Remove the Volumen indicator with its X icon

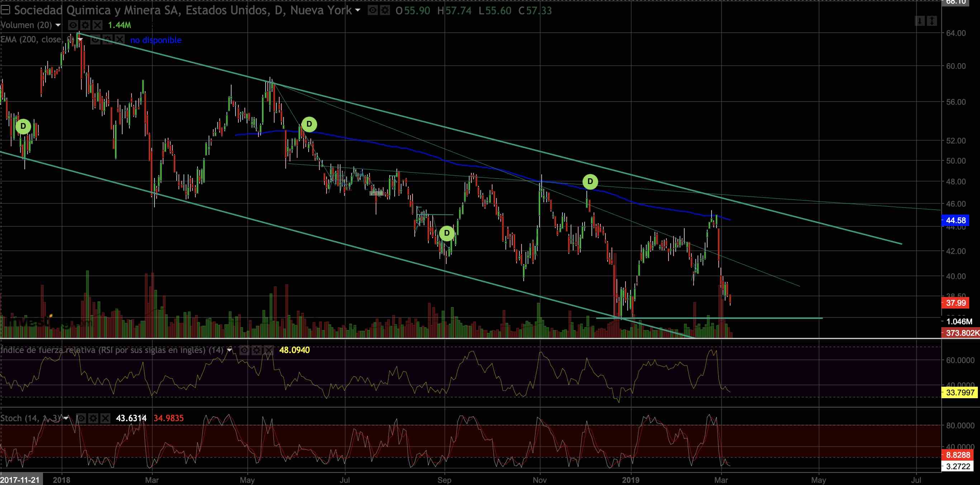click(98, 25)
